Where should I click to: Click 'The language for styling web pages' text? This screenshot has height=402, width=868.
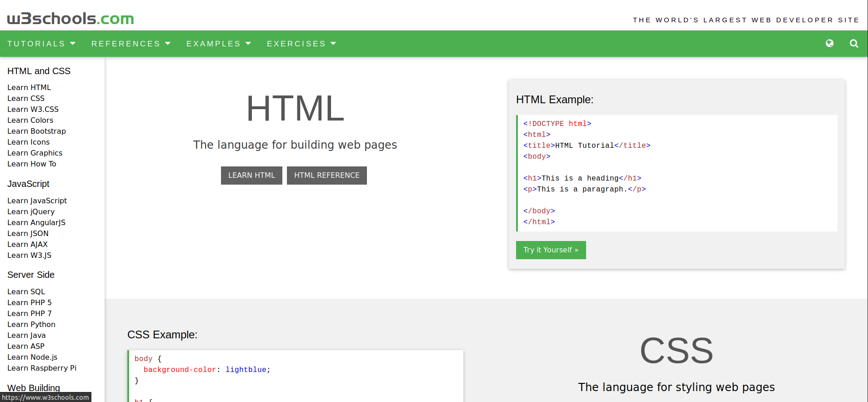coord(677,387)
